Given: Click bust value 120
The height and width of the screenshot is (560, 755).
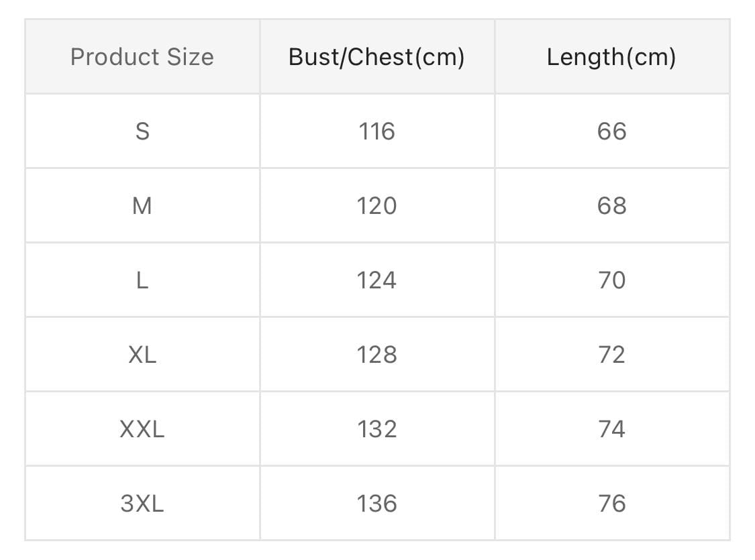Looking at the screenshot, I should point(376,206).
